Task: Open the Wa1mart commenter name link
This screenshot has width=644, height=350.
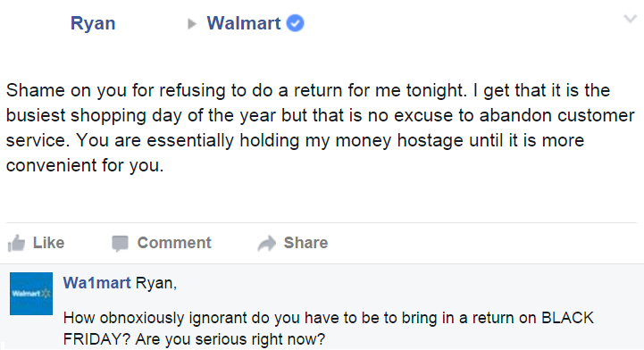Action: (x=97, y=283)
